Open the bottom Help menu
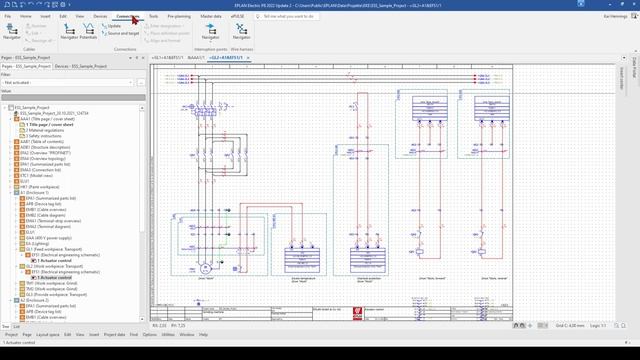The width and height of the screenshot is (640, 360). click(203, 335)
